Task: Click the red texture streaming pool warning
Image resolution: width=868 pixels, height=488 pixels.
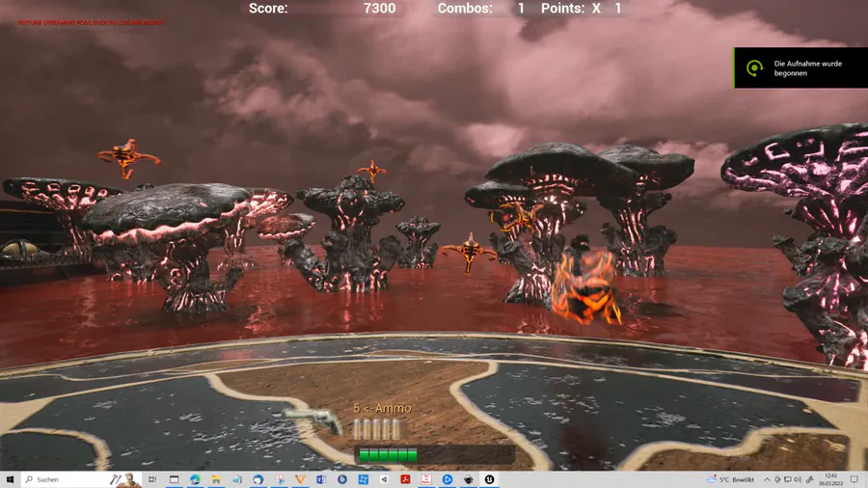Action: click(92, 23)
